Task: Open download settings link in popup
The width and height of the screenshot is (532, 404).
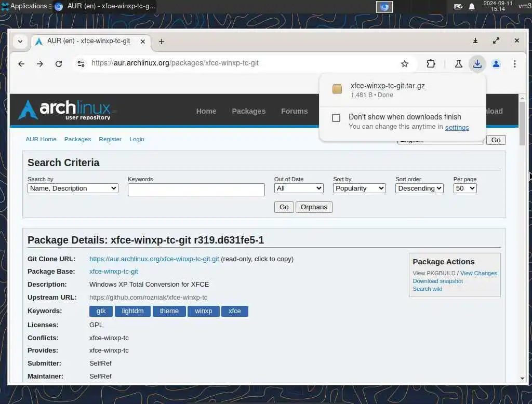Action: pos(457,128)
